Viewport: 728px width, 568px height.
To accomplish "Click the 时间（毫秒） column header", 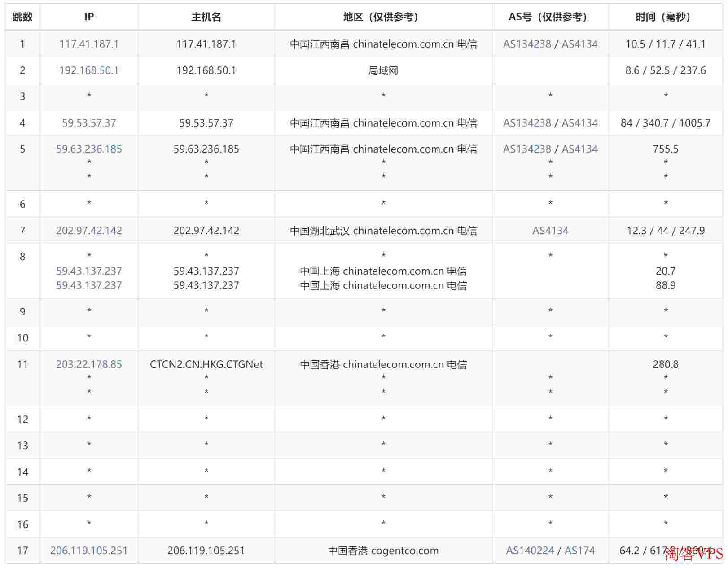I will [665, 17].
